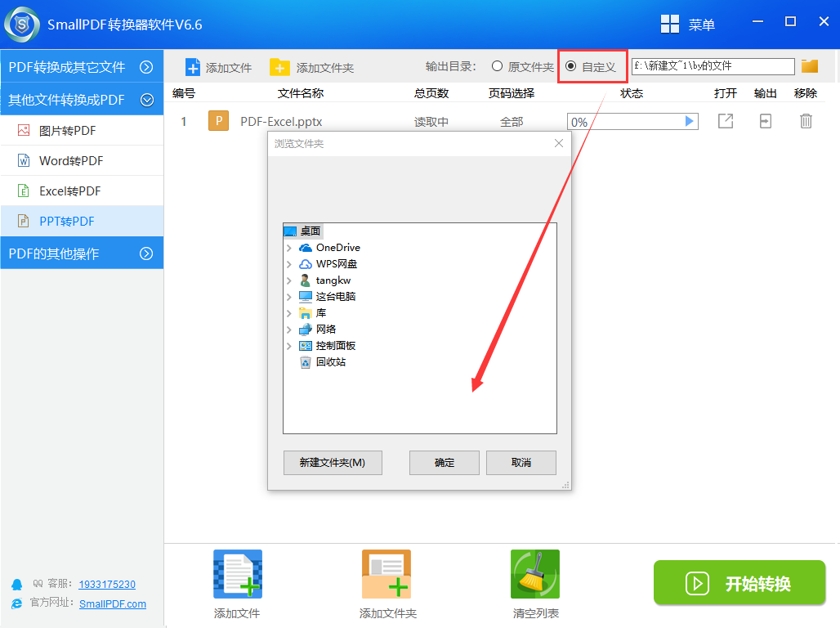This screenshot has width=840, height=628.
Task: Open the 1933175230 QQ link
Action: click(107, 584)
